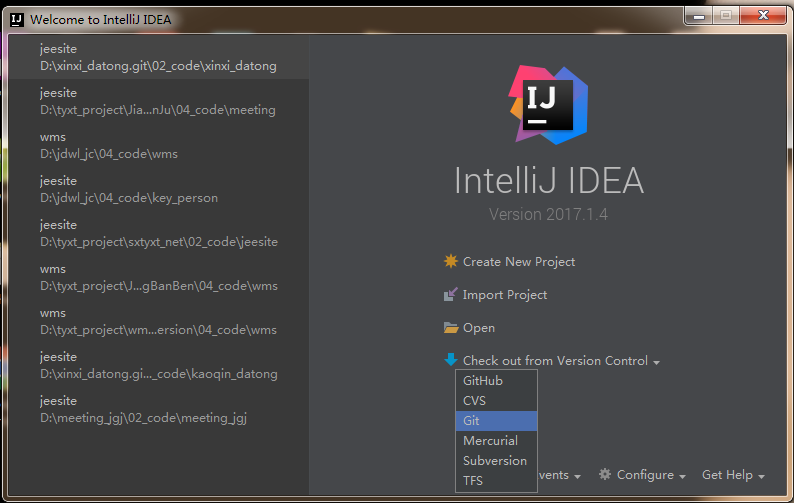Select TFS in the checkout menu
This screenshot has width=794, height=503.
click(x=496, y=481)
